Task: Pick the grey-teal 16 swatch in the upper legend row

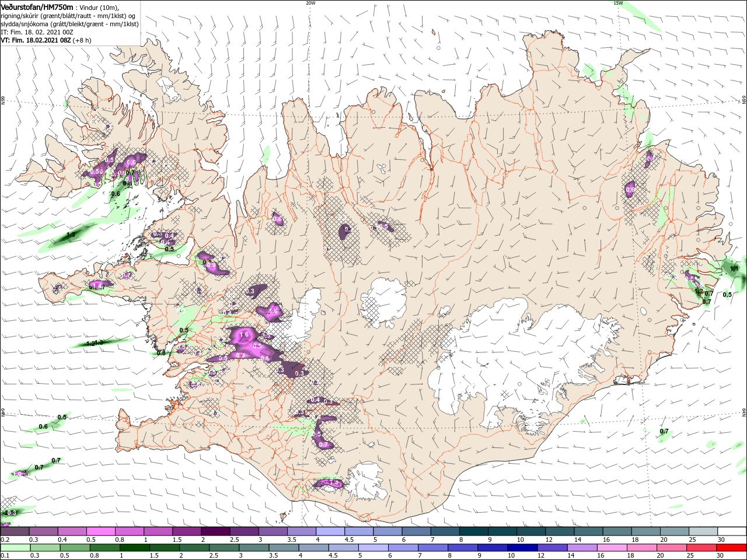Action: (x=617, y=531)
